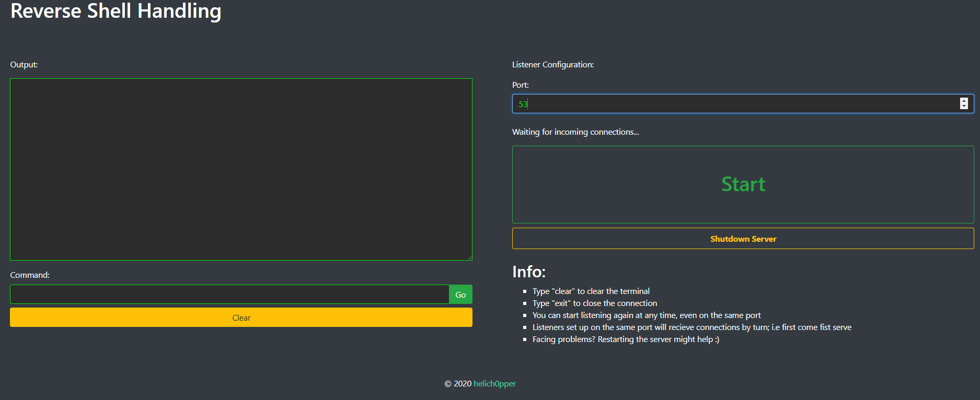Viewport: 980px width, 400px height.
Task: Click the 'Type "clear" to clear the terminal' tip
Action: 591,291
